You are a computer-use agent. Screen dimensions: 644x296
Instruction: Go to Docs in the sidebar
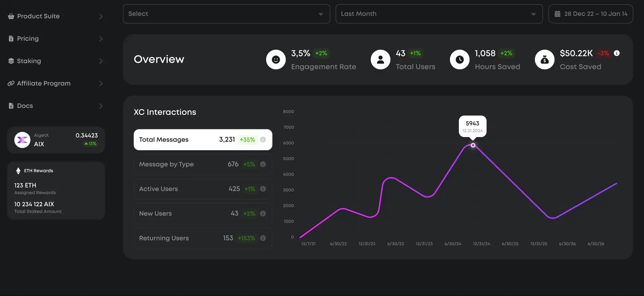(x=25, y=106)
